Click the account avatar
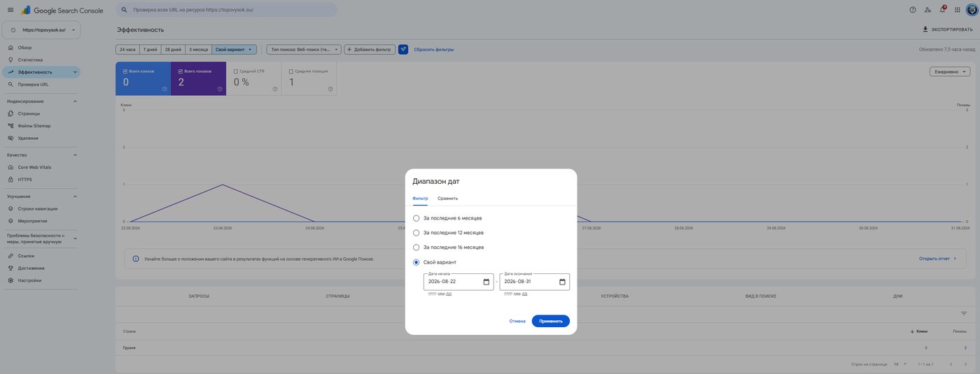This screenshot has width=980, height=374. (972, 10)
